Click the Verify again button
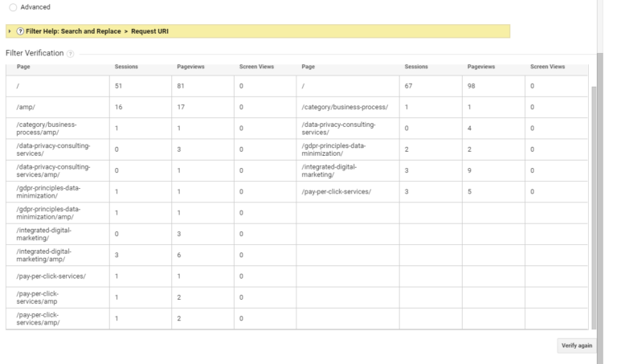 click(577, 346)
